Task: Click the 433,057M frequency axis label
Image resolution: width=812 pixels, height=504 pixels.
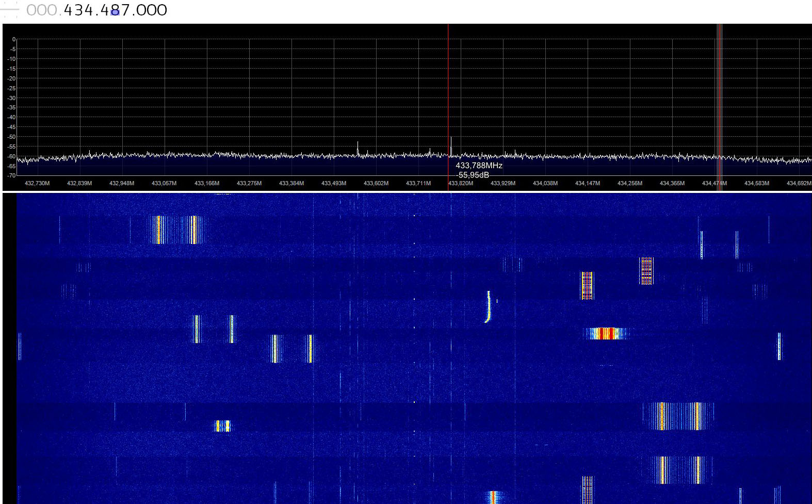Action: (x=164, y=183)
